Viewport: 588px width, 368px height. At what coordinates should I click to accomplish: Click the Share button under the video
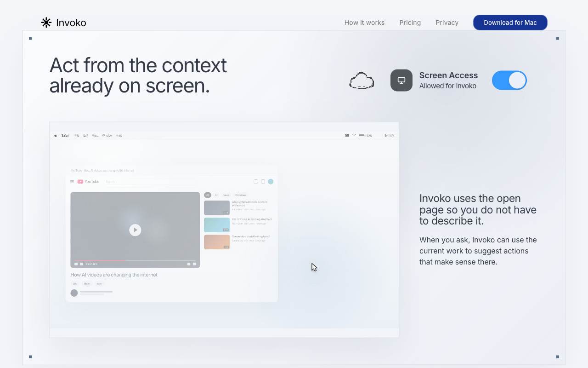tap(87, 284)
